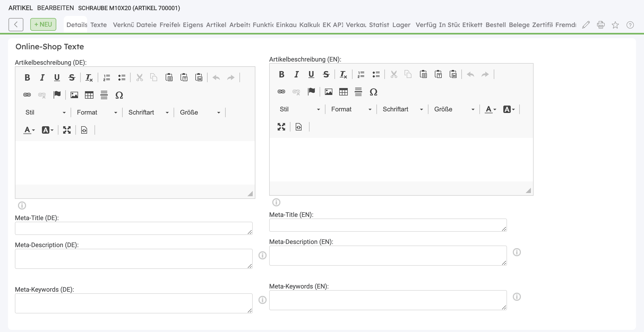Open the Stil dropdown in the DE editor
The image size is (644, 332).
point(45,112)
